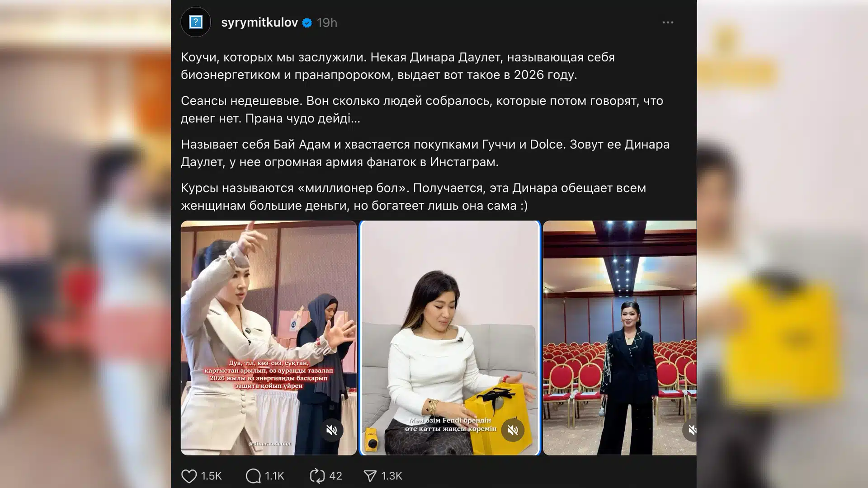Screen dimensions: 868x488
Task: Unmute the Fendi bag video
Action: tap(513, 430)
